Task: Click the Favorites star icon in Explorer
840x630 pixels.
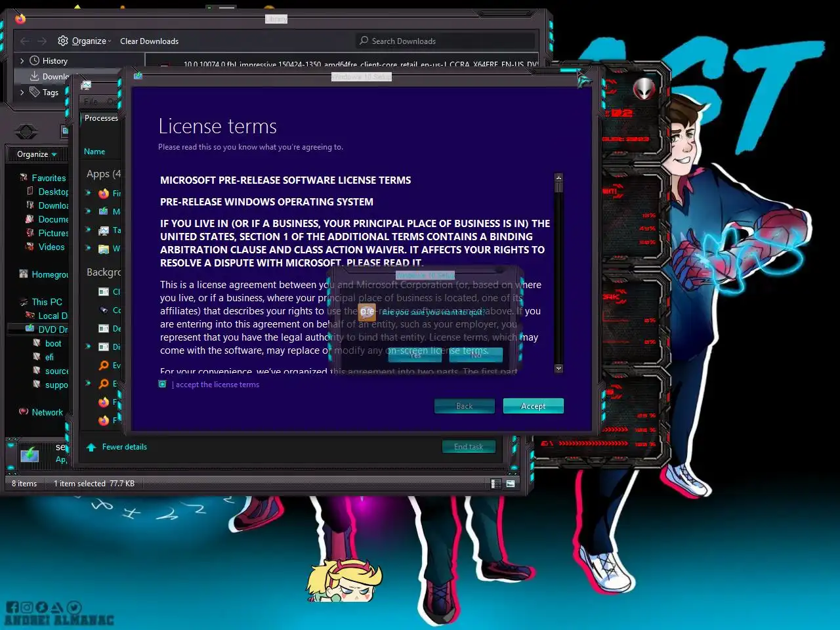Action: pyautogui.click(x=24, y=178)
